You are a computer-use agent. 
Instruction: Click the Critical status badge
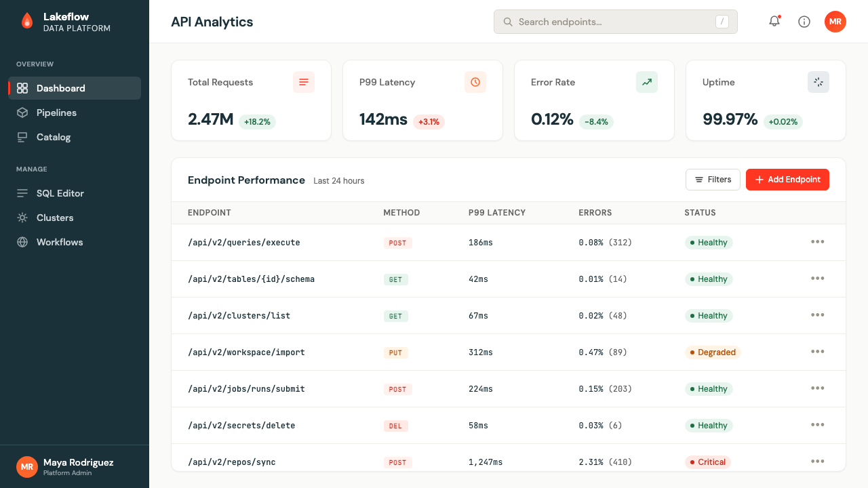click(708, 462)
